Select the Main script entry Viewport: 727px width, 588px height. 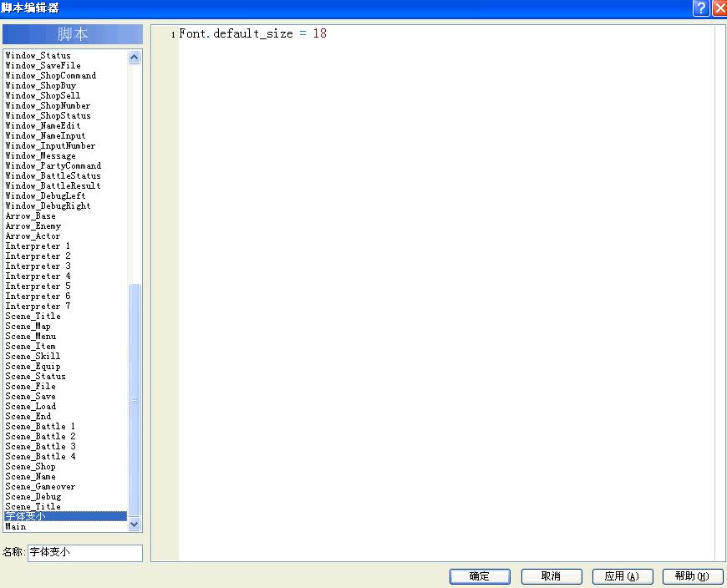pyautogui.click(x=65, y=526)
